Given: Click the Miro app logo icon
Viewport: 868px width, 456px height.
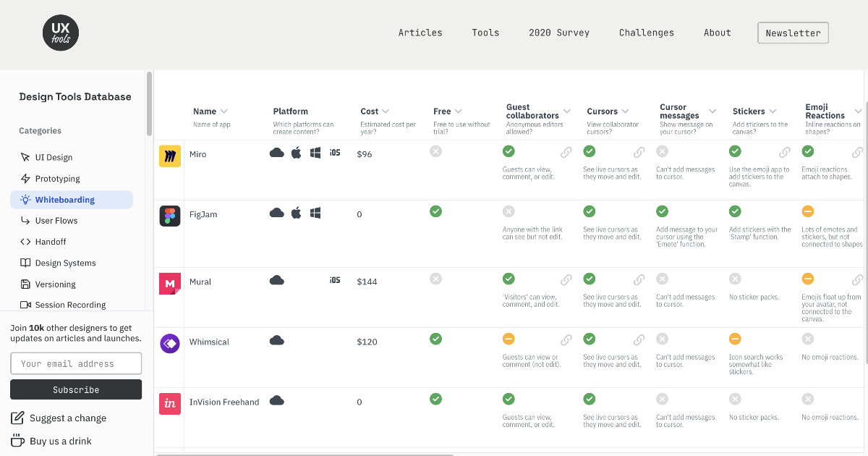Looking at the screenshot, I should (170, 156).
